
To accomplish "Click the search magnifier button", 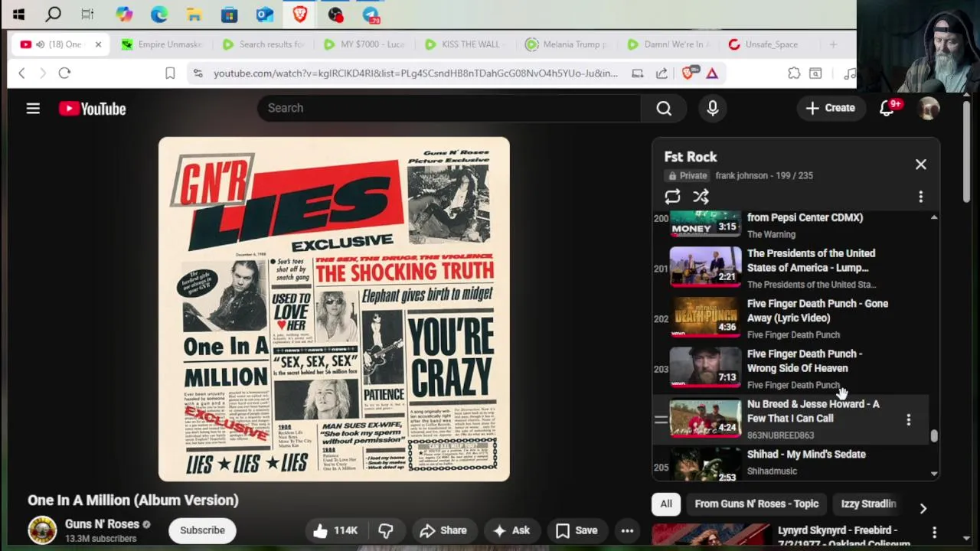I will [664, 109].
